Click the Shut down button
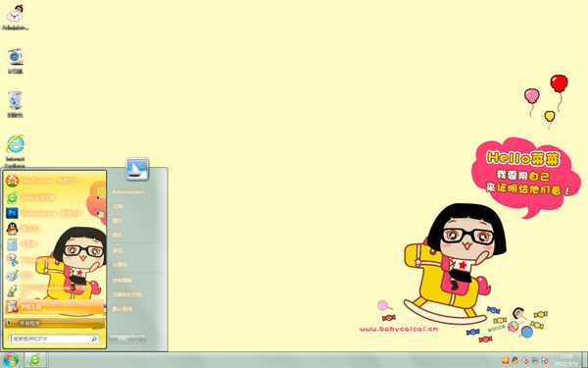This screenshot has height=368, width=588. 123,339
